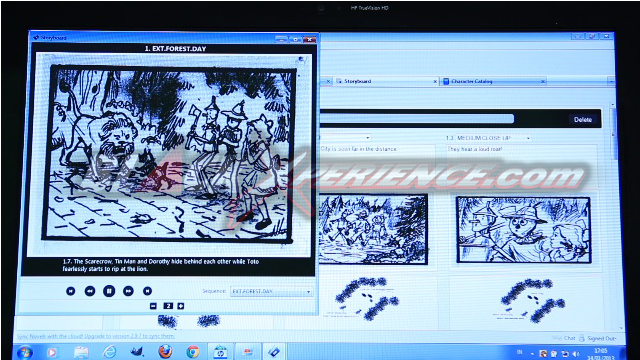Image resolution: width=640 pixels, height=360 pixels.
Task: Switch to the Storyboard tab
Action: (x=386, y=81)
